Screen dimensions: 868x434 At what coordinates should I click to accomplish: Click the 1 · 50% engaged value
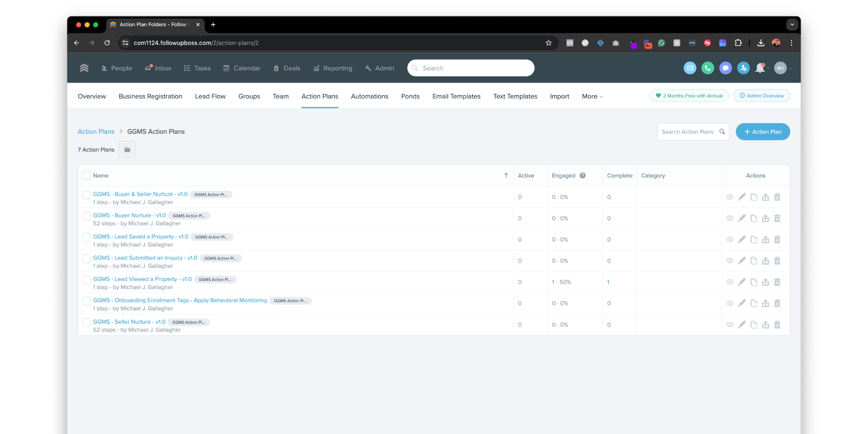pos(561,282)
